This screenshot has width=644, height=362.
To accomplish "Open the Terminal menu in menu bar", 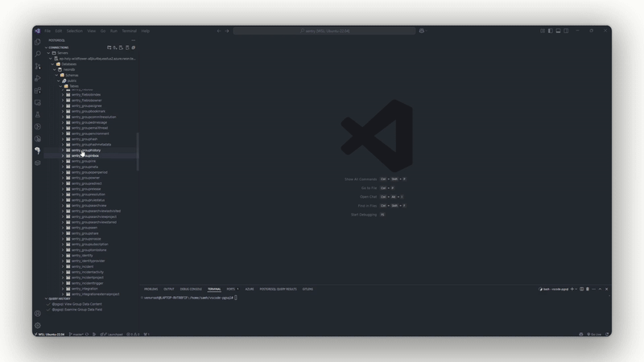I will (x=129, y=31).
